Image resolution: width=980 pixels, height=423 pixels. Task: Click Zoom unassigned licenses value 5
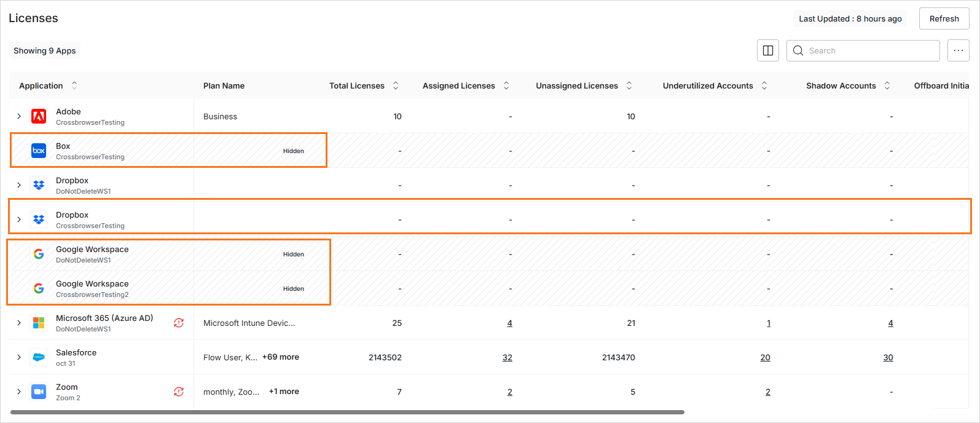(633, 392)
